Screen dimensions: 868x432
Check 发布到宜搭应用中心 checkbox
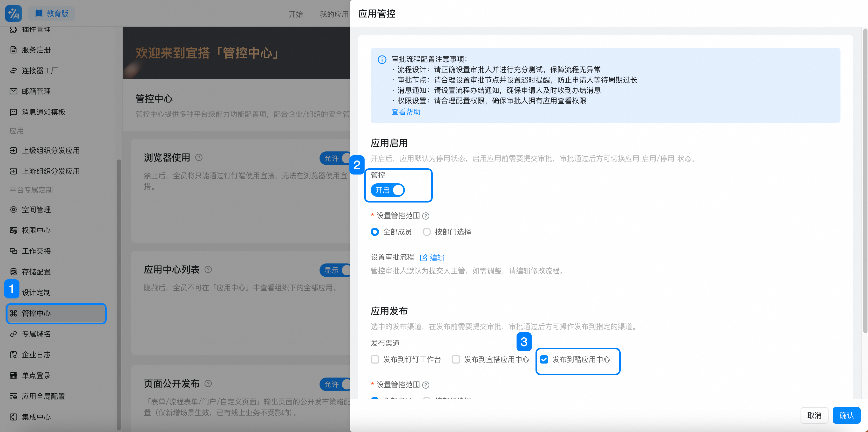456,359
